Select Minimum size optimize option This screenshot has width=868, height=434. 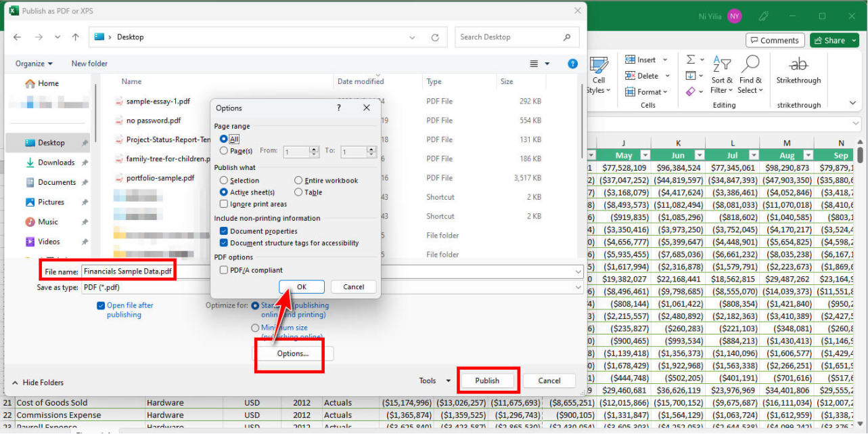tap(255, 328)
